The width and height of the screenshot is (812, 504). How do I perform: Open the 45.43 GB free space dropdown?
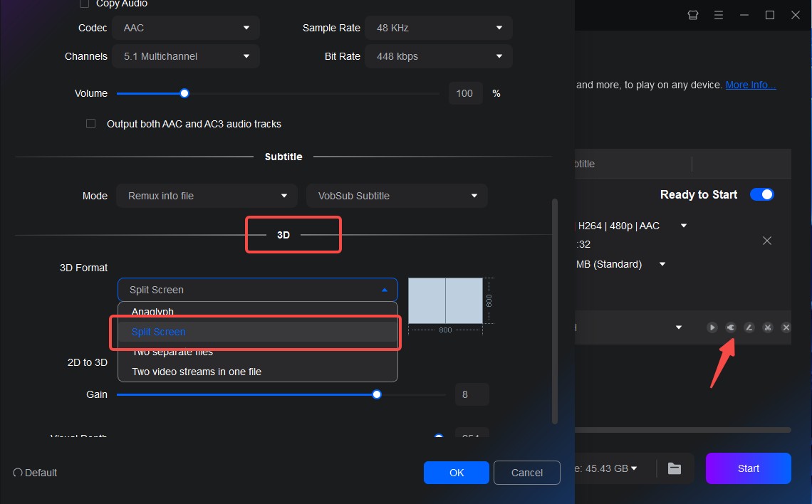(x=635, y=468)
